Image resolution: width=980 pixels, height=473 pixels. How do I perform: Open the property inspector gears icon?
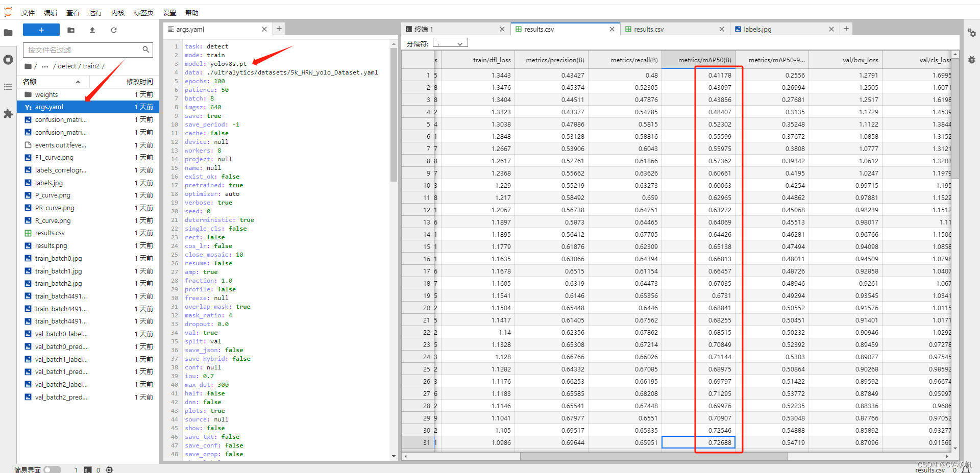[972, 33]
